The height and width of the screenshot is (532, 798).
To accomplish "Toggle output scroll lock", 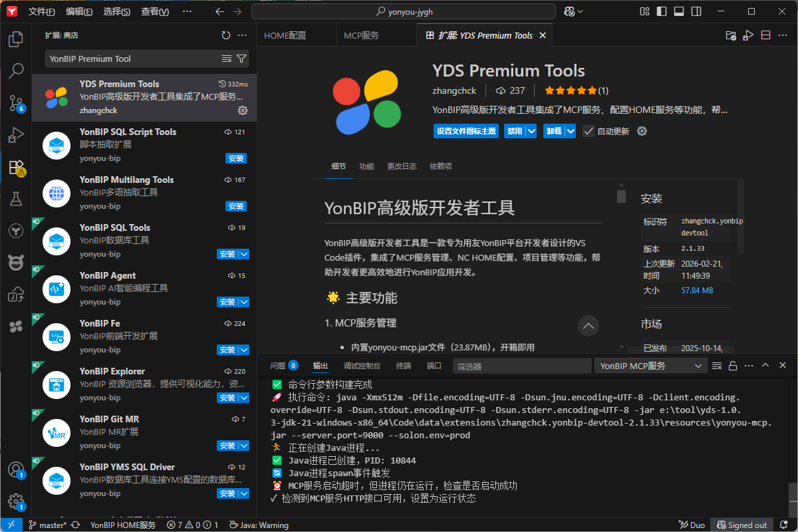I will [x=733, y=366].
